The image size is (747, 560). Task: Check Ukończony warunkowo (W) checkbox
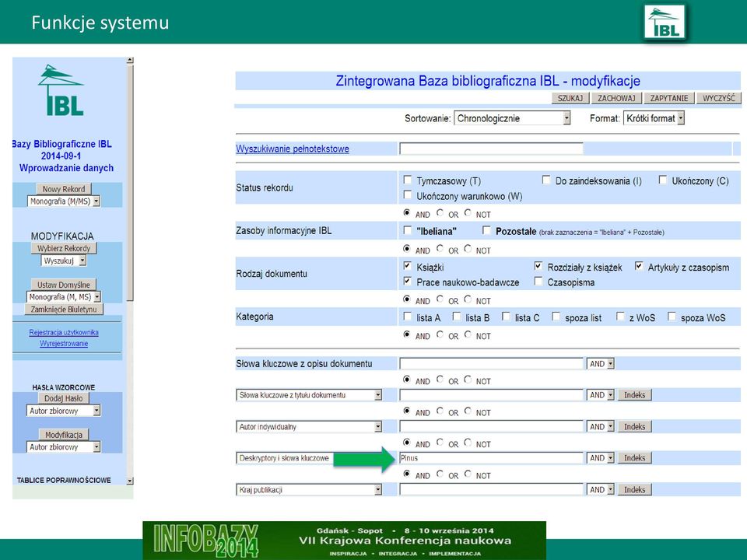pyautogui.click(x=407, y=194)
